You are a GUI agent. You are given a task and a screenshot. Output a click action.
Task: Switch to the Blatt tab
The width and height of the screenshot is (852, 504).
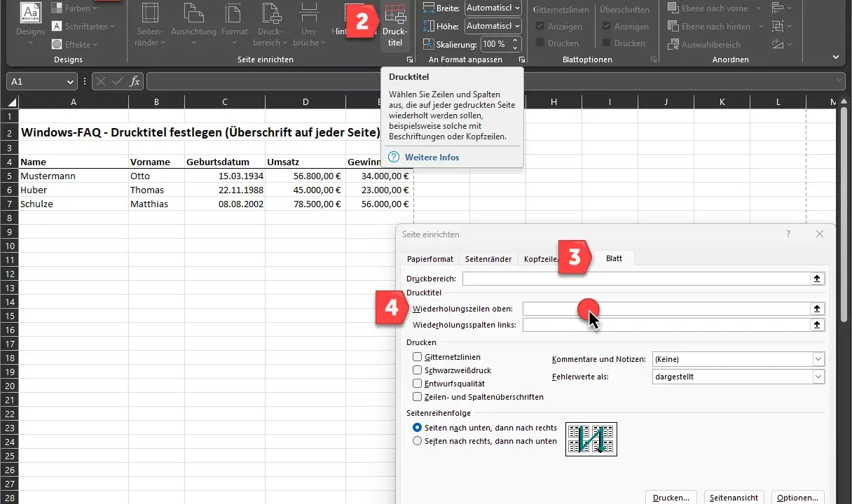point(613,259)
